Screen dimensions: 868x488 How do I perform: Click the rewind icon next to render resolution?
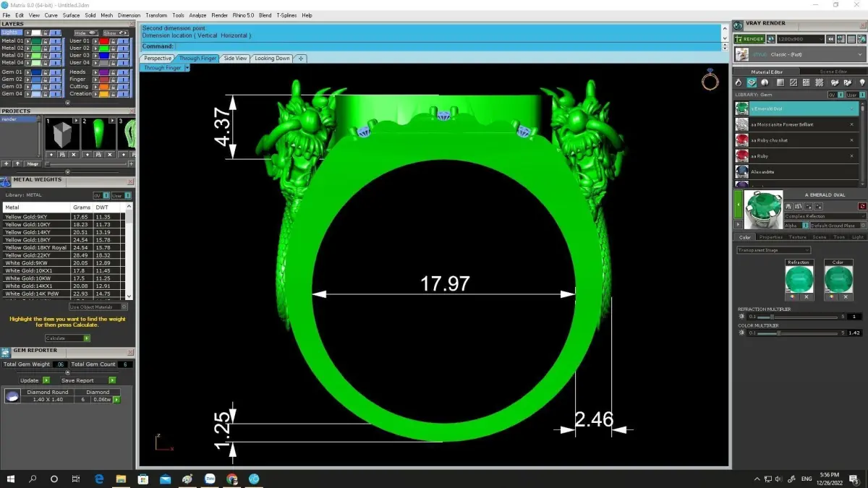click(831, 39)
